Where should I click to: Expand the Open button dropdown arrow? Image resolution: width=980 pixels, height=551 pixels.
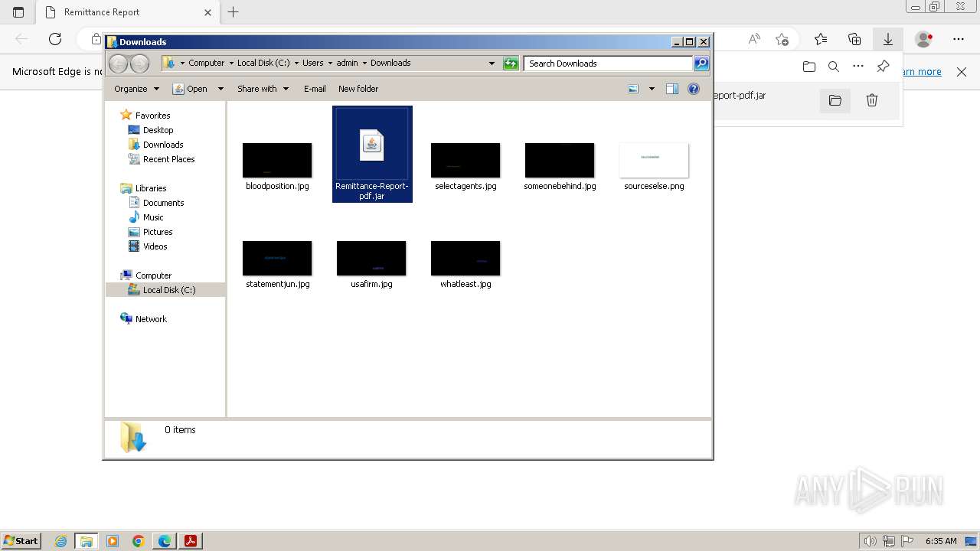[220, 89]
